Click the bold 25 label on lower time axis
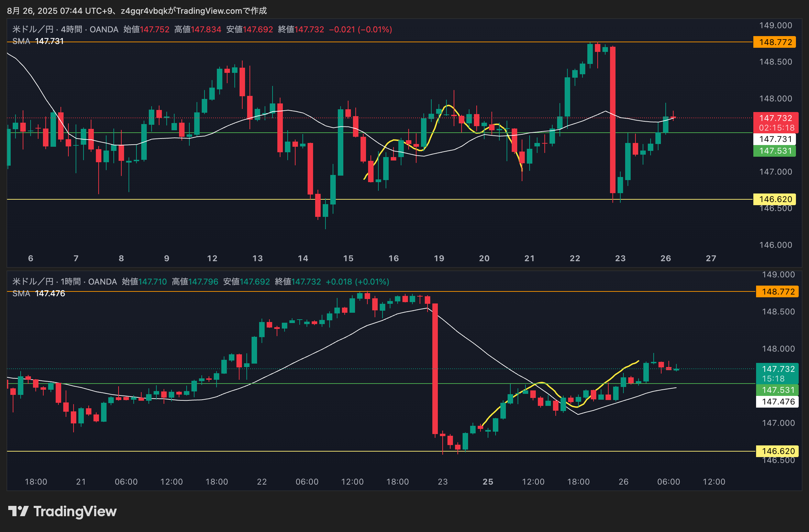This screenshot has width=809, height=532. point(488,482)
